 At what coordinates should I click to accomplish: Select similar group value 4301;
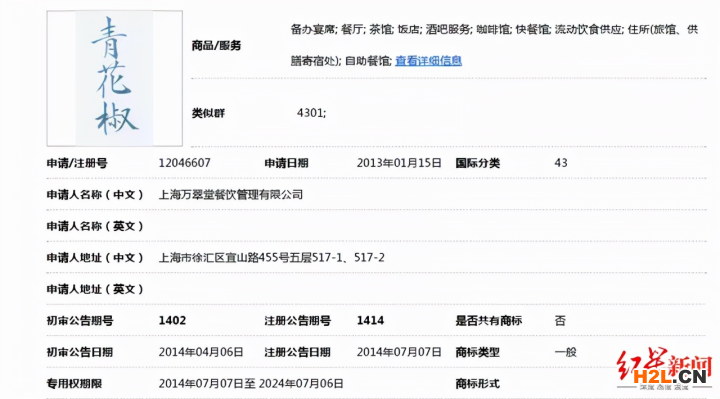pyautogui.click(x=311, y=113)
